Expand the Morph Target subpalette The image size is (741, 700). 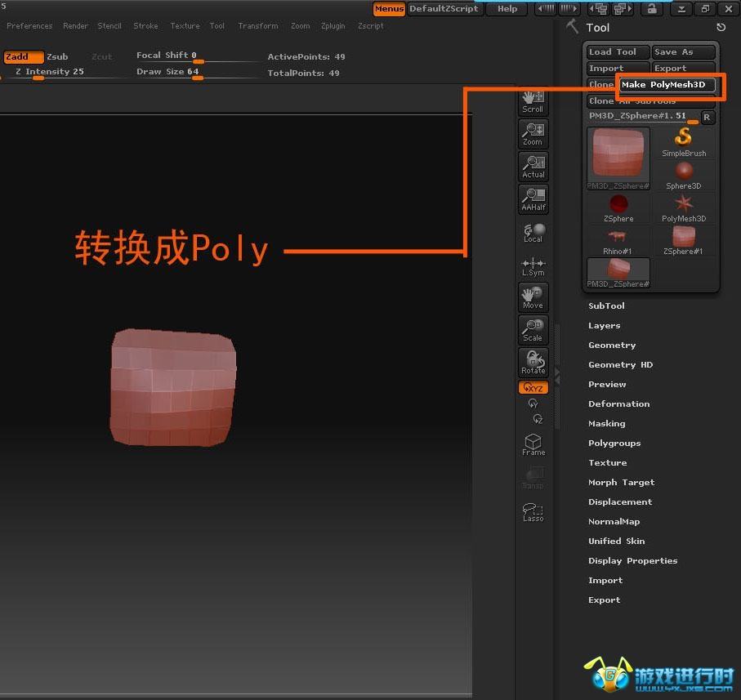(622, 482)
